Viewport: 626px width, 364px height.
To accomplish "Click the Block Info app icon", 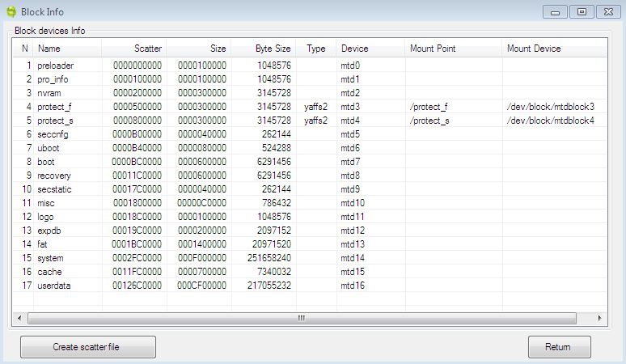I will pos(11,12).
